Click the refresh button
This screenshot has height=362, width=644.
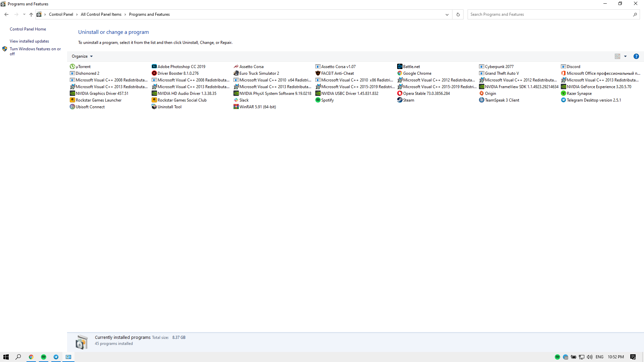(x=458, y=14)
